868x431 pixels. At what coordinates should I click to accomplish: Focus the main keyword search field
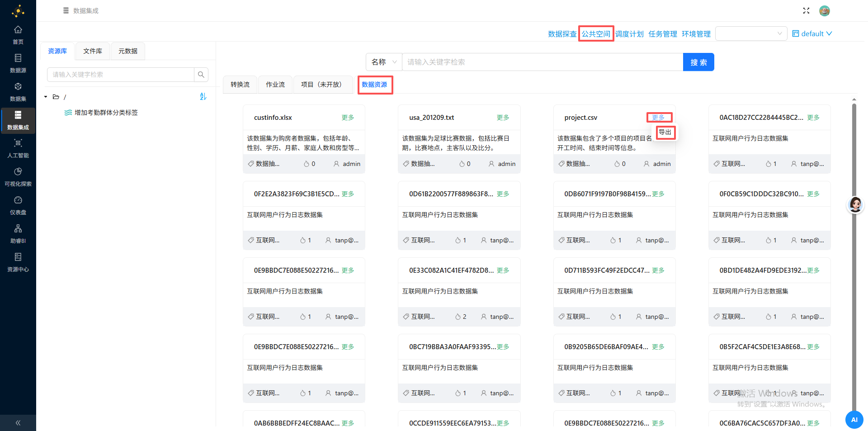coord(542,62)
